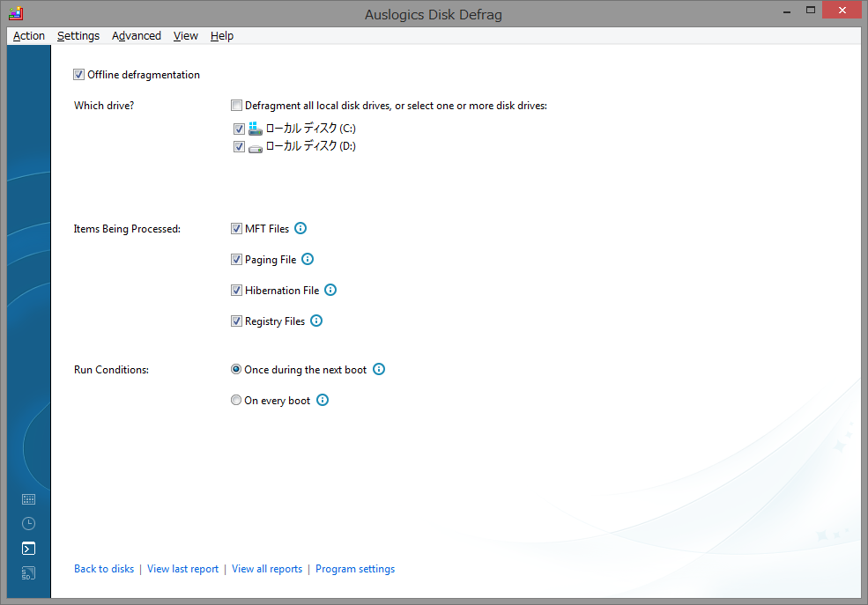Viewport: 868px width, 605px height.
Task: Uncheck the ローカル ディスク (C:) drive checkbox
Action: point(239,129)
